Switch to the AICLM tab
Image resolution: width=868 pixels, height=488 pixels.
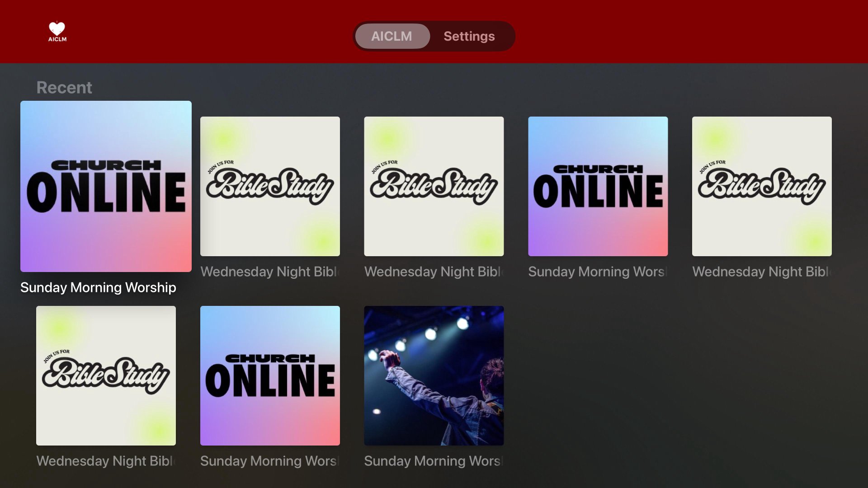(x=392, y=36)
